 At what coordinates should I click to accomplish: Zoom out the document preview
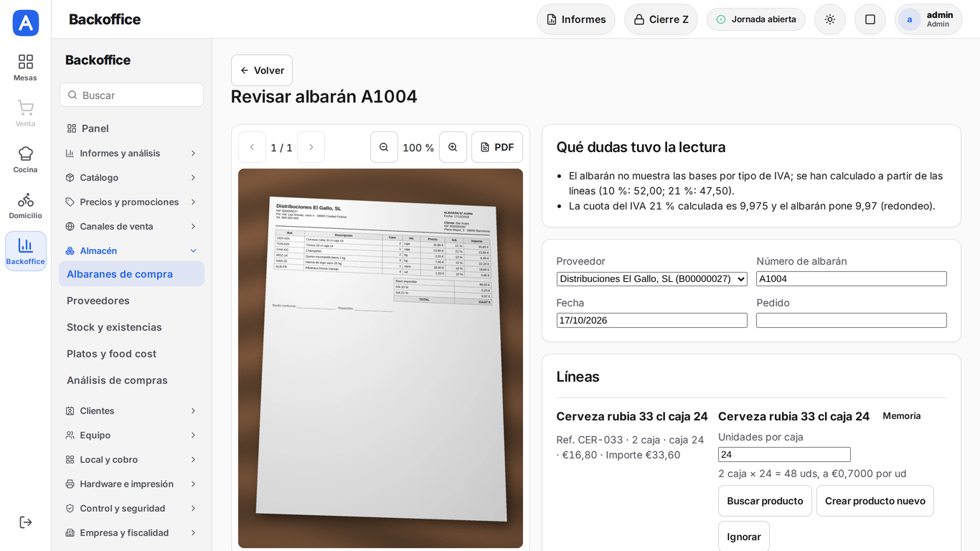click(x=384, y=147)
